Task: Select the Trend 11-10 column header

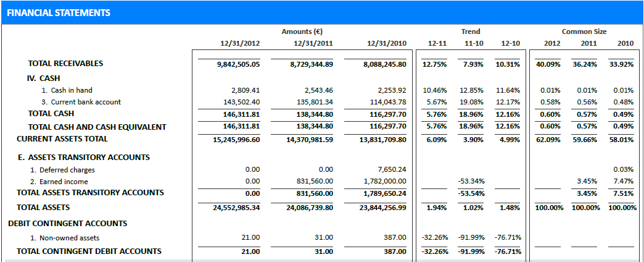Action: pos(474,43)
